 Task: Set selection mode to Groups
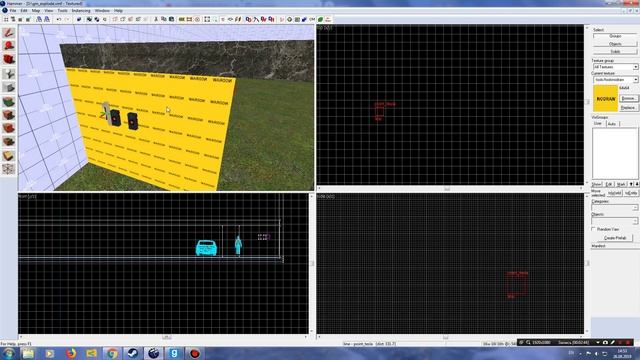point(615,36)
